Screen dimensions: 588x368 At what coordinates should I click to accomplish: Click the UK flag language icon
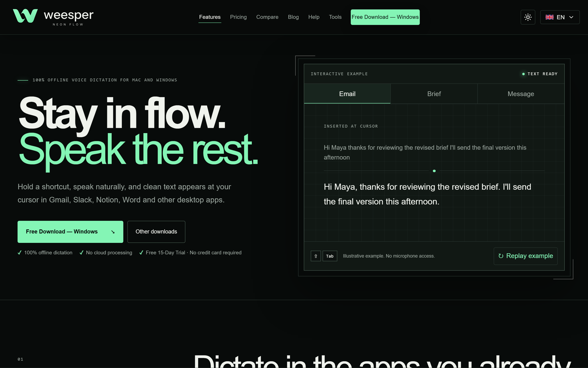pyautogui.click(x=549, y=17)
